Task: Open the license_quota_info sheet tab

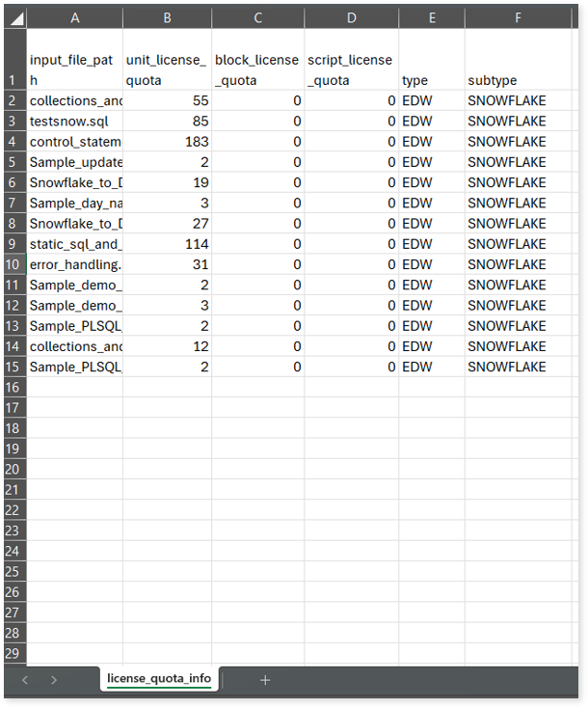Action: pyautogui.click(x=159, y=679)
